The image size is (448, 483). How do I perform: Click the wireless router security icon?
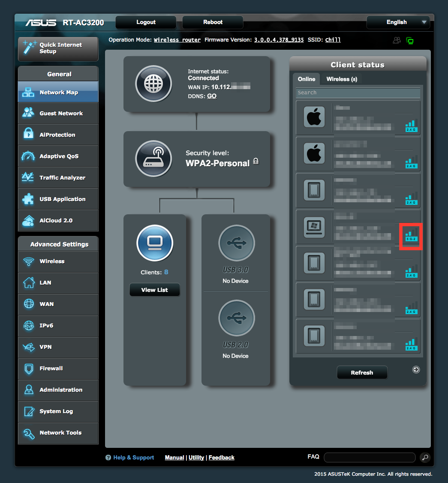point(153,159)
